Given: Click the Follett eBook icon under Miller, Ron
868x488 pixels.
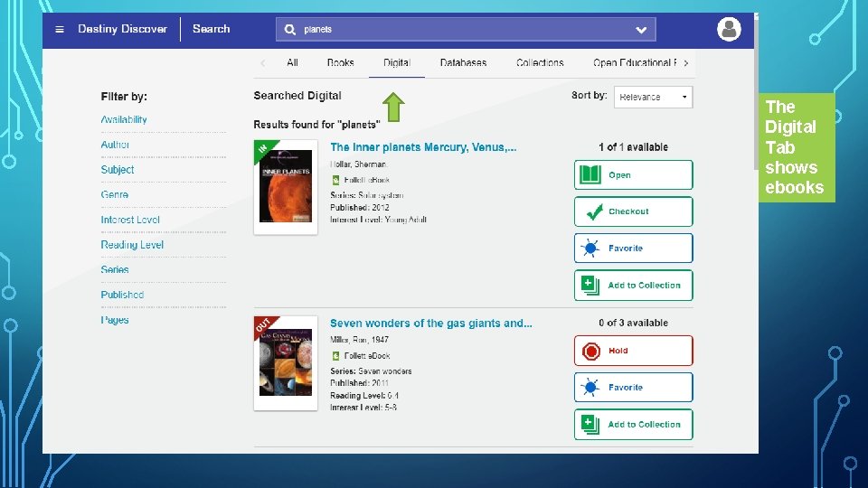Looking at the screenshot, I should tap(335, 356).
